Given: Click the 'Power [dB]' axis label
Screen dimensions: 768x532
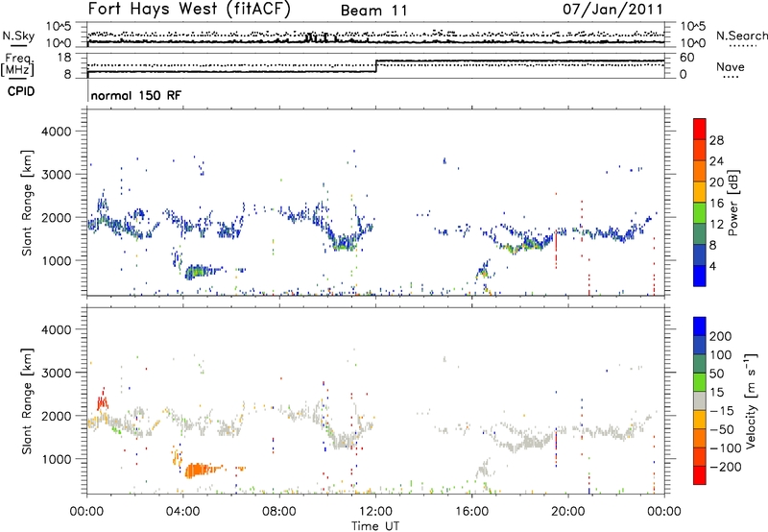Looking at the screenshot, I should [732, 203].
